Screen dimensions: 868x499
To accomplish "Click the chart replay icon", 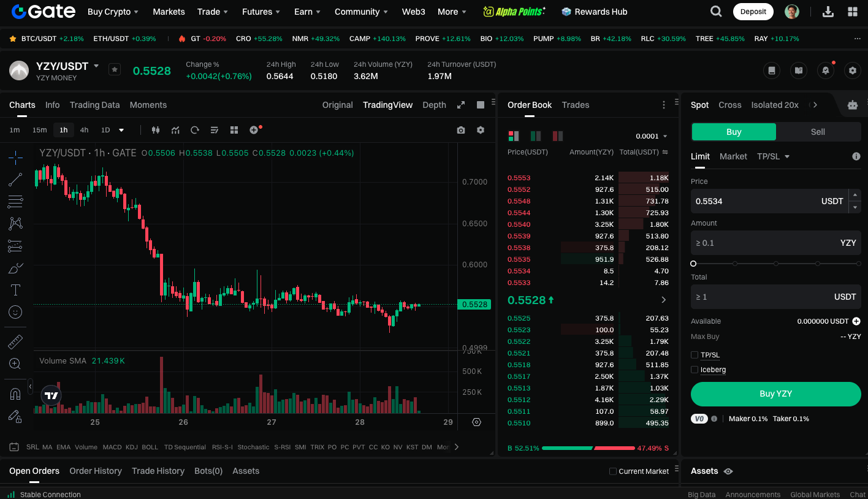I will [195, 130].
